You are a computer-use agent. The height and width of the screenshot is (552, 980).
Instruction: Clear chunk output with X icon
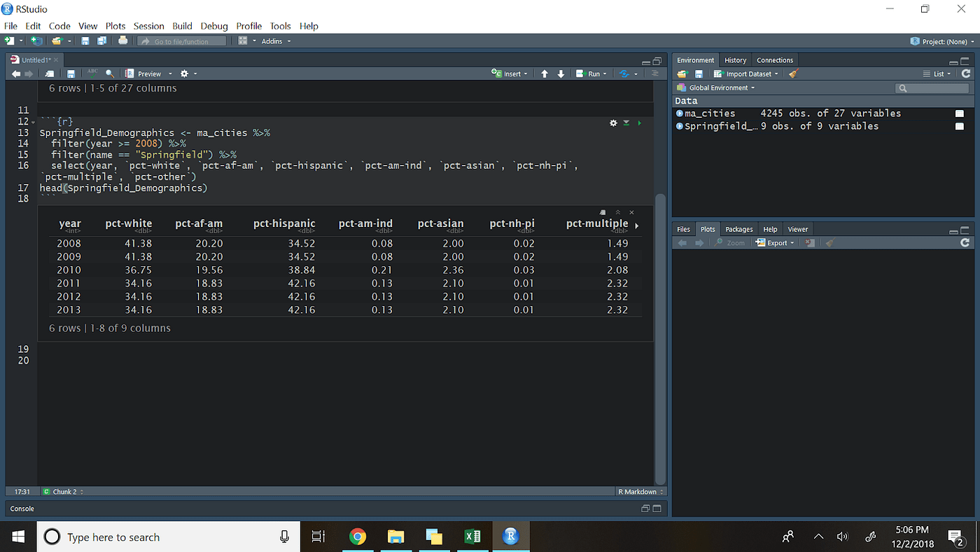[x=631, y=212]
